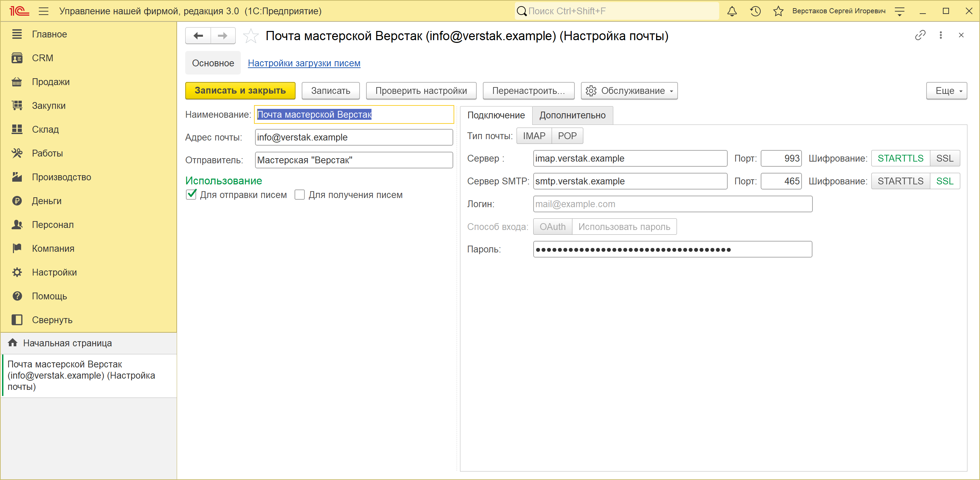Screen dimensions: 980x480
Task: Open favorites star in title bar
Action: [778, 11]
